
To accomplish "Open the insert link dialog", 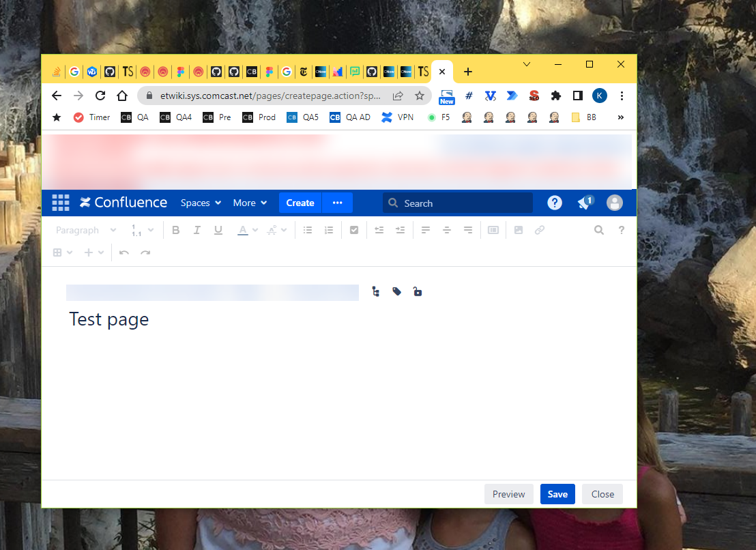I will click(x=540, y=230).
